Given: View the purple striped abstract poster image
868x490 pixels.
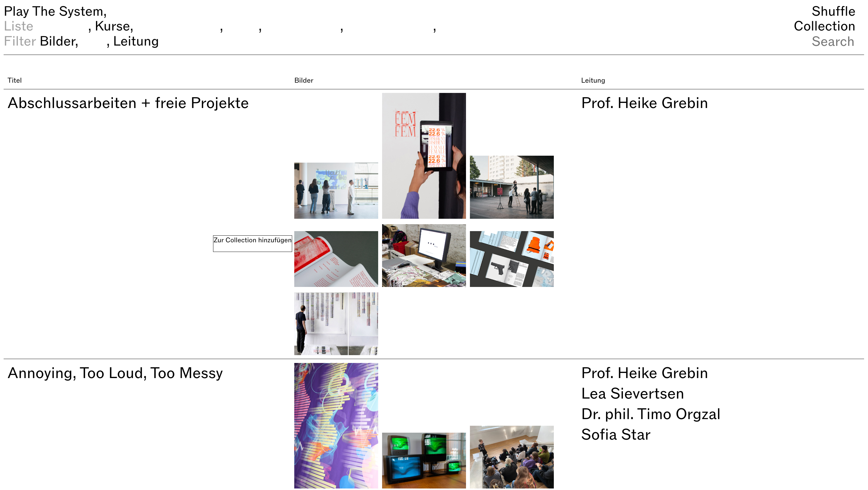Looking at the screenshot, I should (336, 426).
